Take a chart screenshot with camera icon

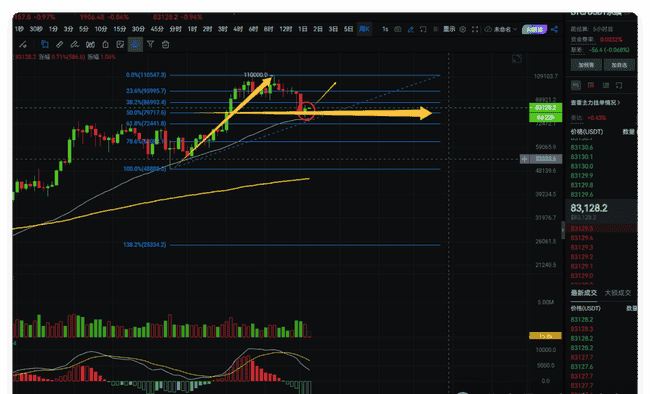(398, 29)
